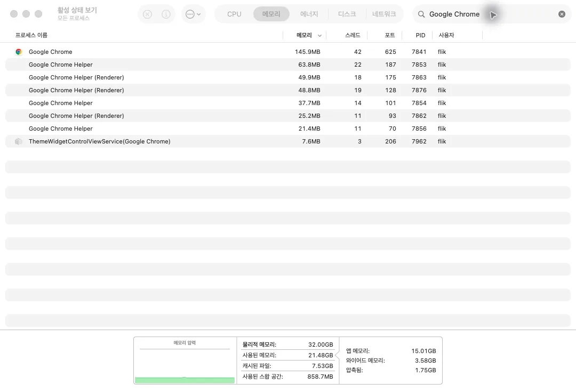The width and height of the screenshot is (576, 392).
Task: Click 앱 메모리 15.01GB value
Action: [423, 351]
